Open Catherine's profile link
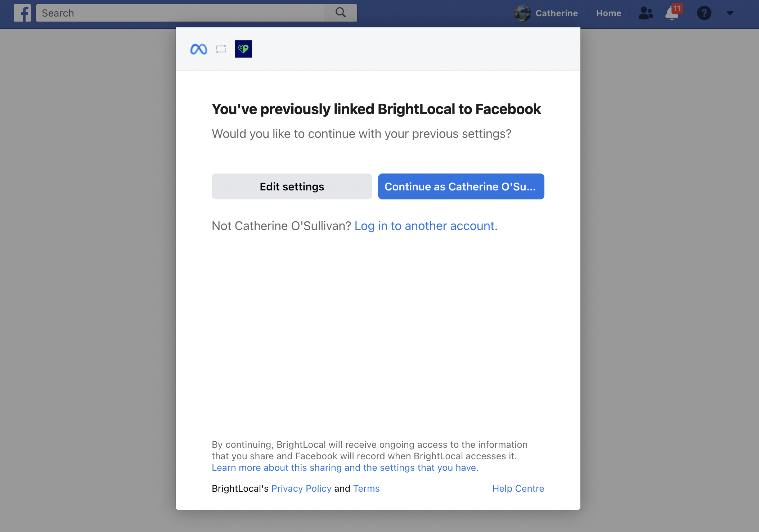The height and width of the screenshot is (532, 759). click(x=556, y=13)
